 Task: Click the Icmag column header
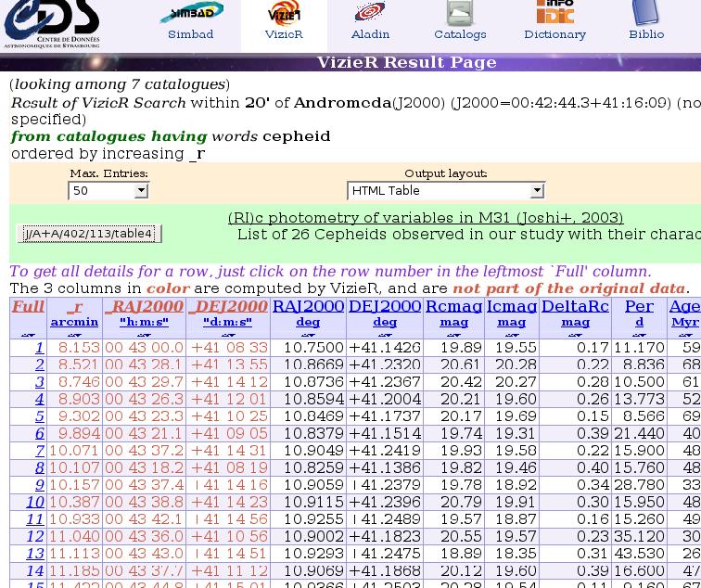[512, 306]
